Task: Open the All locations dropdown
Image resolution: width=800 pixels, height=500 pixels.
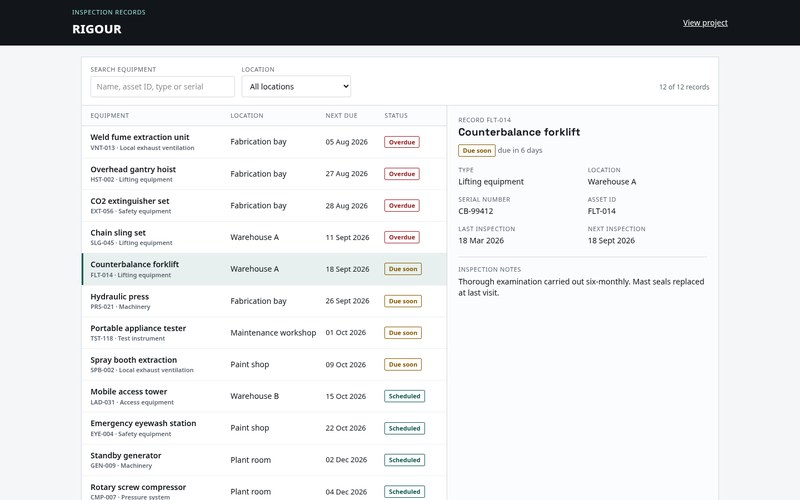Action: click(x=296, y=87)
